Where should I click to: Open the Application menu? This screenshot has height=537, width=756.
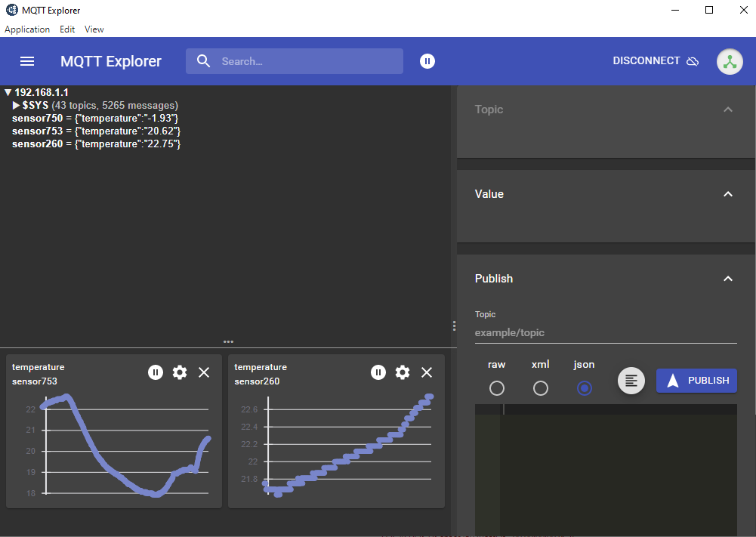point(27,29)
